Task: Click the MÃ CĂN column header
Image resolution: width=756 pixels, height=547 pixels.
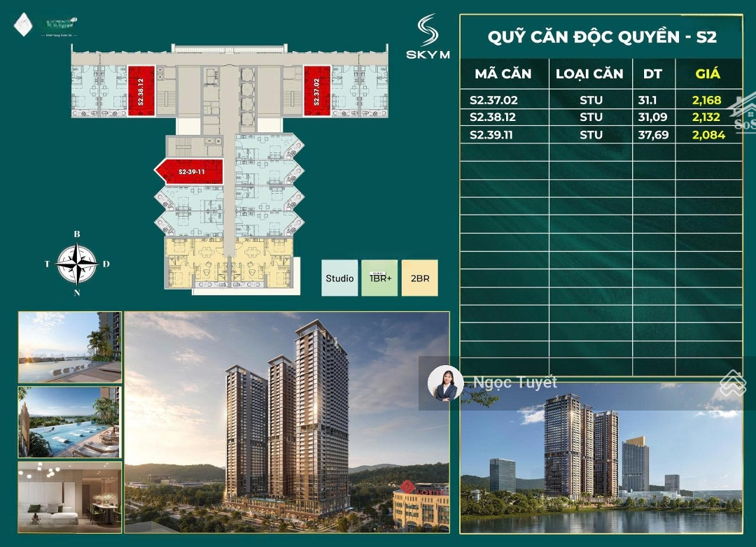Action: point(503,73)
